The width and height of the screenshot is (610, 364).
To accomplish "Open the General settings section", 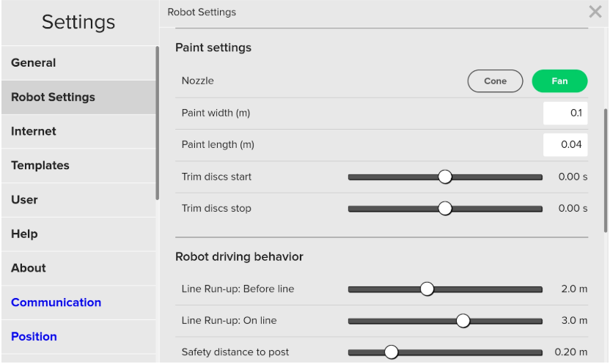I will coord(78,63).
